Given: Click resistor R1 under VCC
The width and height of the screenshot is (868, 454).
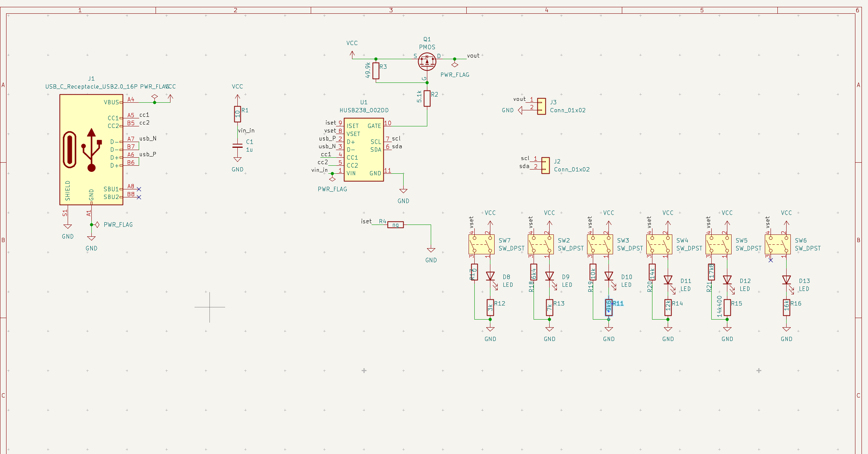Looking at the screenshot, I should pyautogui.click(x=237, y=114).
